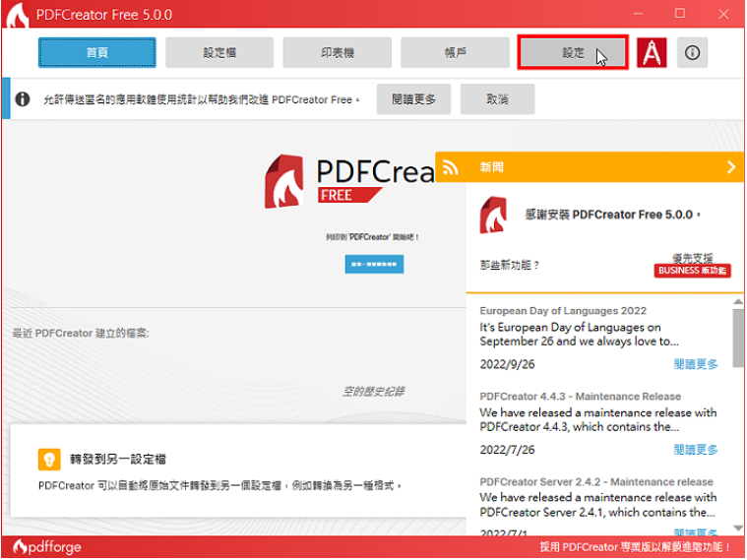This screenshot has height=560, width=747.
Task: Click the news list scroll up arrow
Action: pyautogui.click(x=738, y=301)
